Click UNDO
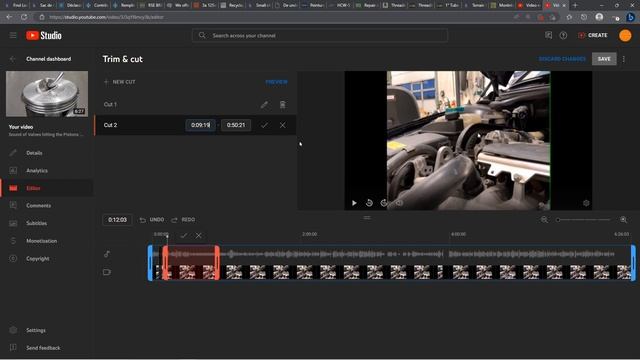 click(x=152, y=220)
